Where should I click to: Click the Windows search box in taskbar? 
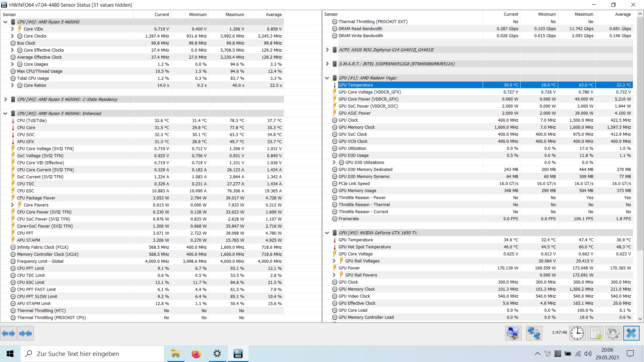(92, 354)
